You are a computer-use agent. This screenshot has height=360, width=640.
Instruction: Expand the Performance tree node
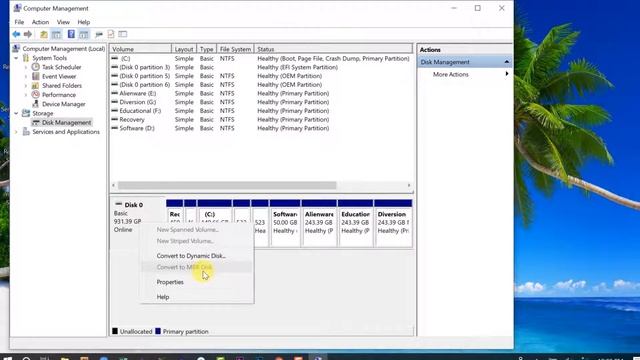click(26, 95)
